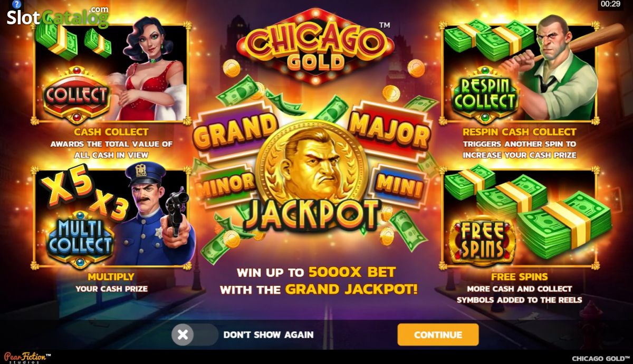Screen dimensions: 633x364
Task: Click the Free Spins badge icon
Action: pyautogui.click(x=482, y=241)
